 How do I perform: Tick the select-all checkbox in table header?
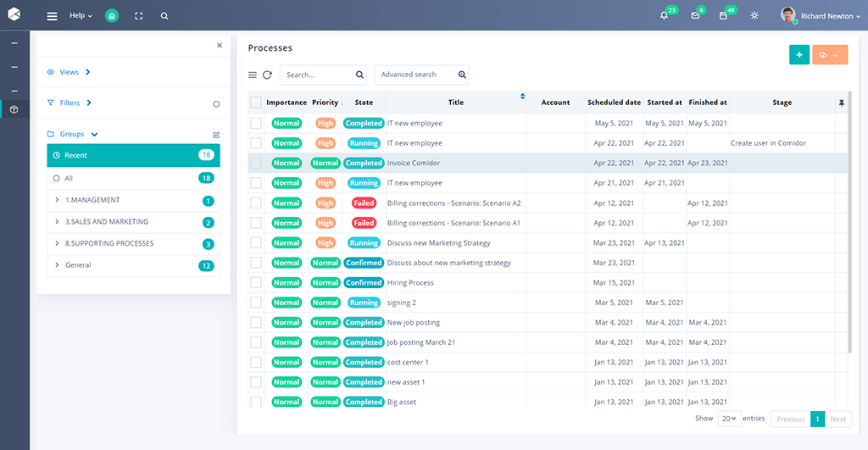[256, 103]
